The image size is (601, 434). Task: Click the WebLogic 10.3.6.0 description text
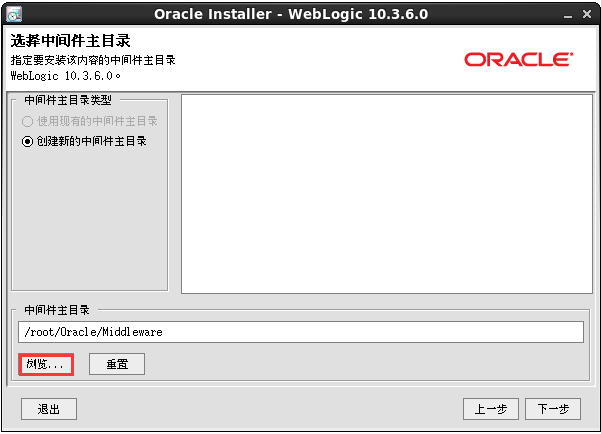(x=65, y=76)
